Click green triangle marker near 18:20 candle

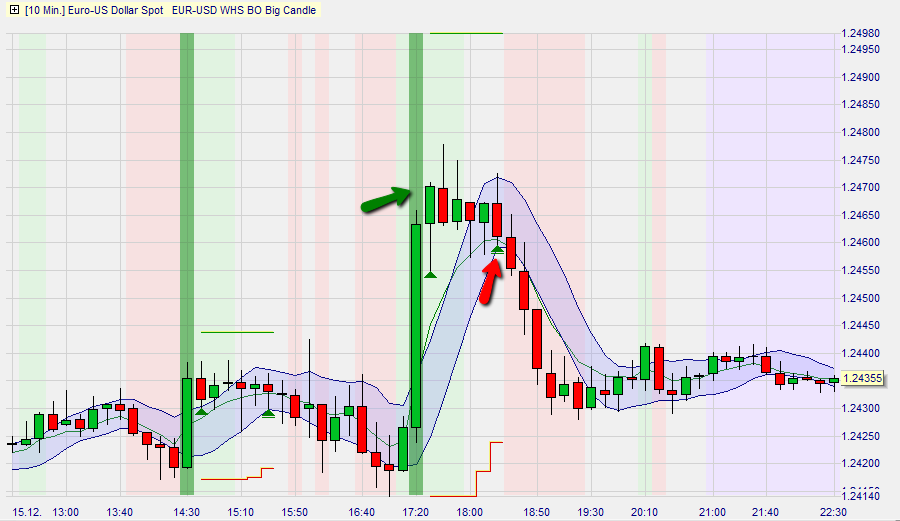tap(498, 250)
